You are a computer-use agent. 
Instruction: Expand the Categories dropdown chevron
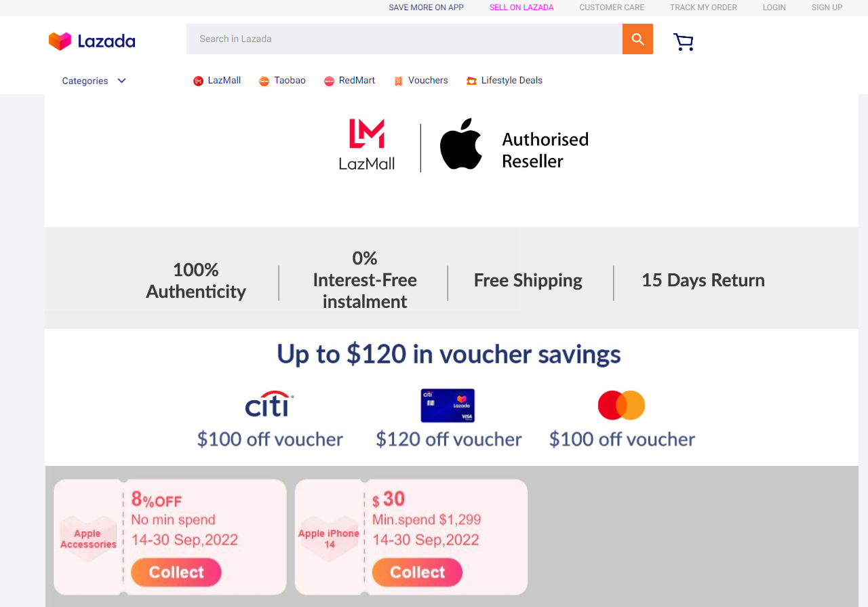coord(122,81)
